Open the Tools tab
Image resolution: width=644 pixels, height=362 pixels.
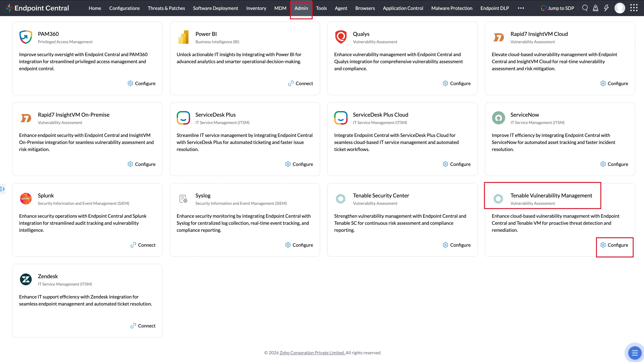coord(321,8)
